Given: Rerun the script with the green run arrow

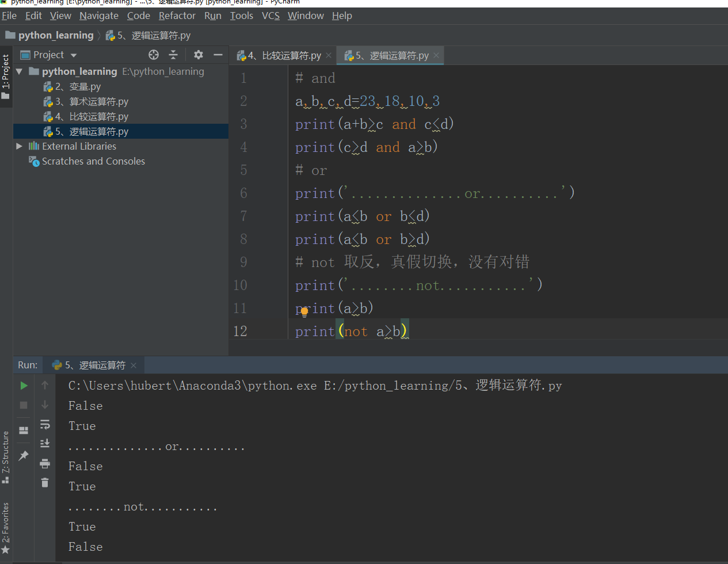Looking at the screenshot, I should [x=23, y=385].
